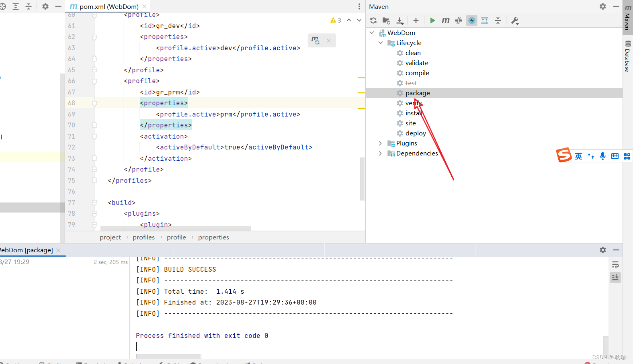Click generate sources and update folders icon
The height and width of the screenshot is (364, 633).
tap(386, 20)
